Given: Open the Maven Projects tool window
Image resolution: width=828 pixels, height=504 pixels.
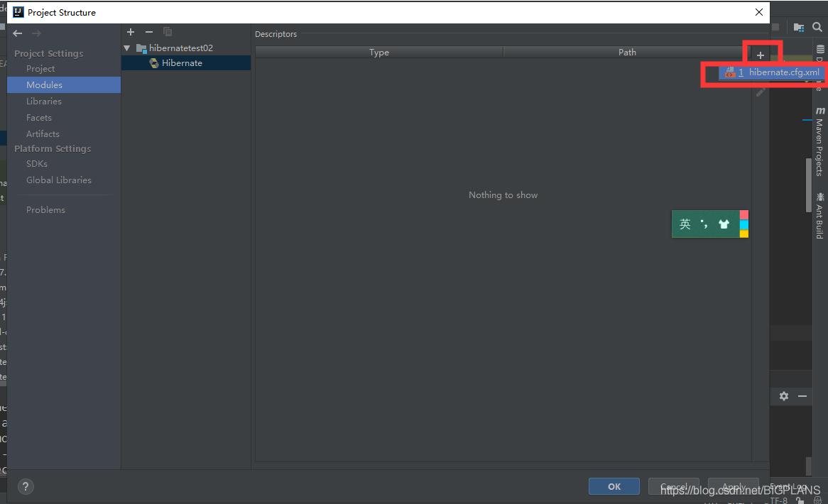Looking at the screenshot, I should coord(819,141).
